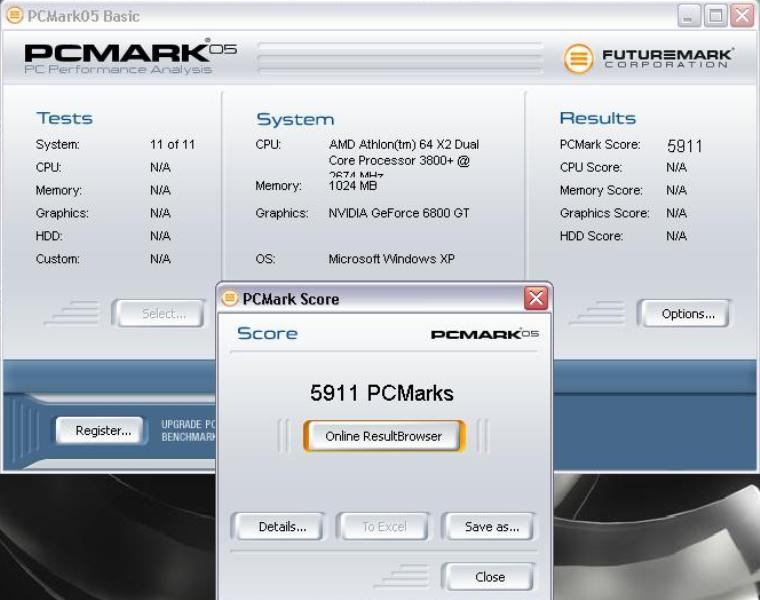This screenshot has width=760, height=600.
Task: Click the 5911 PCMarks score text
Action: coord(382,393)
